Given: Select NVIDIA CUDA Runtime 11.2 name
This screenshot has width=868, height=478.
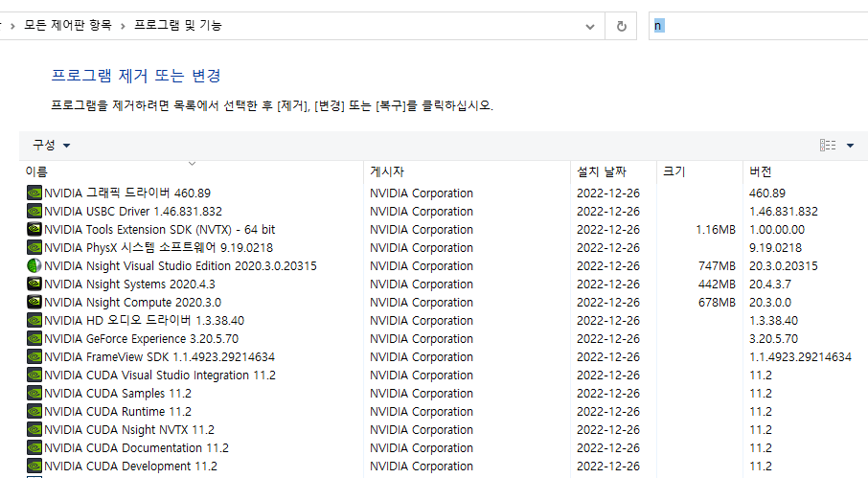Looking at the screenshot, I should (118, 412).
